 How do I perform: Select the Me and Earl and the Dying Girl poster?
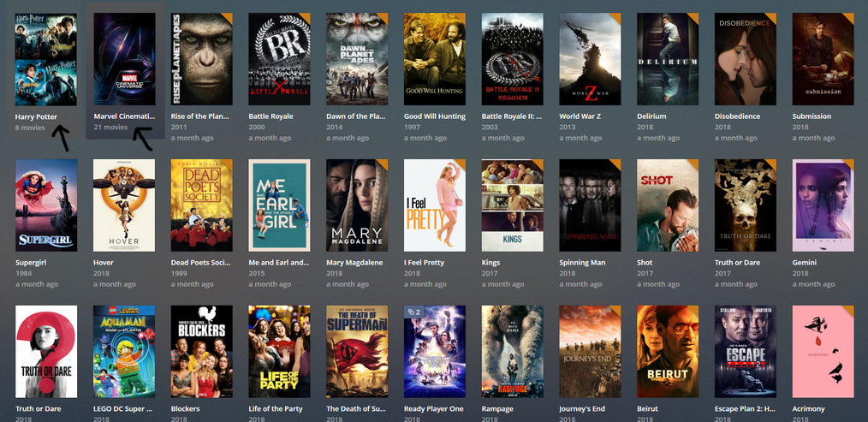coord(279,205)
